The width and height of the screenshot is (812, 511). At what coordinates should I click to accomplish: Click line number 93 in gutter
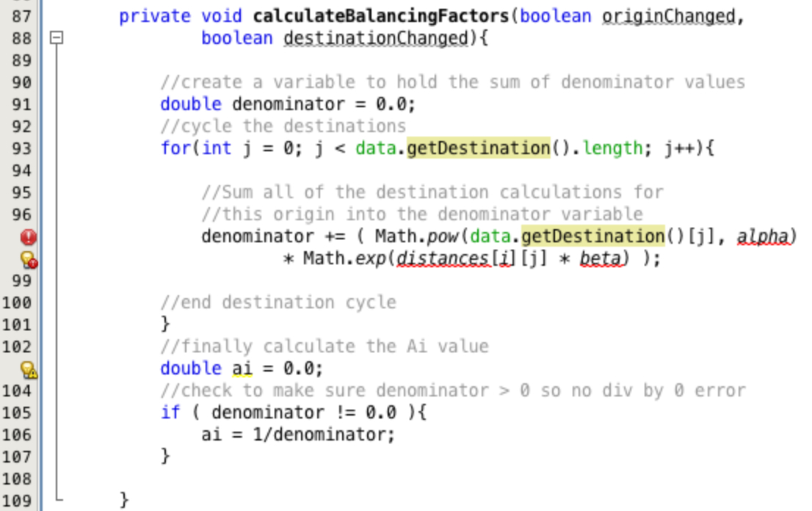21,149
